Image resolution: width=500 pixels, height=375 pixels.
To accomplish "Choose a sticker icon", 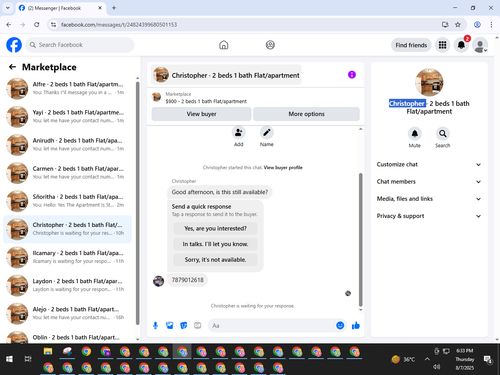I will (x=184, y=325).
